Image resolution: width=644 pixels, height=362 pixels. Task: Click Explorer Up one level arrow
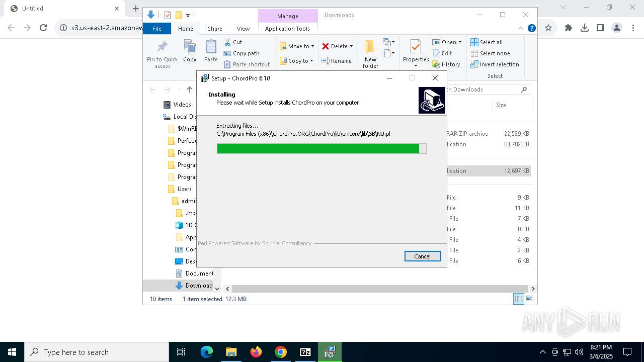click(x=190, y=89)
